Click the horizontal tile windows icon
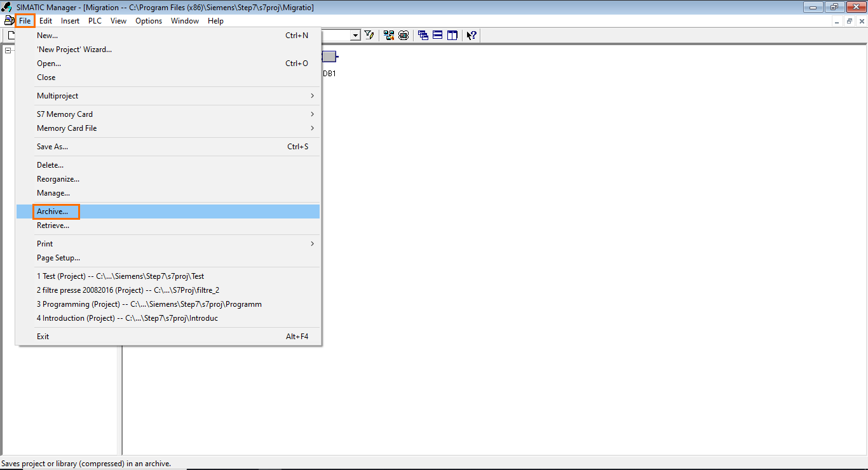Viewport: 868px width, 470px height. pyautogui.click(x=437, y=35)
